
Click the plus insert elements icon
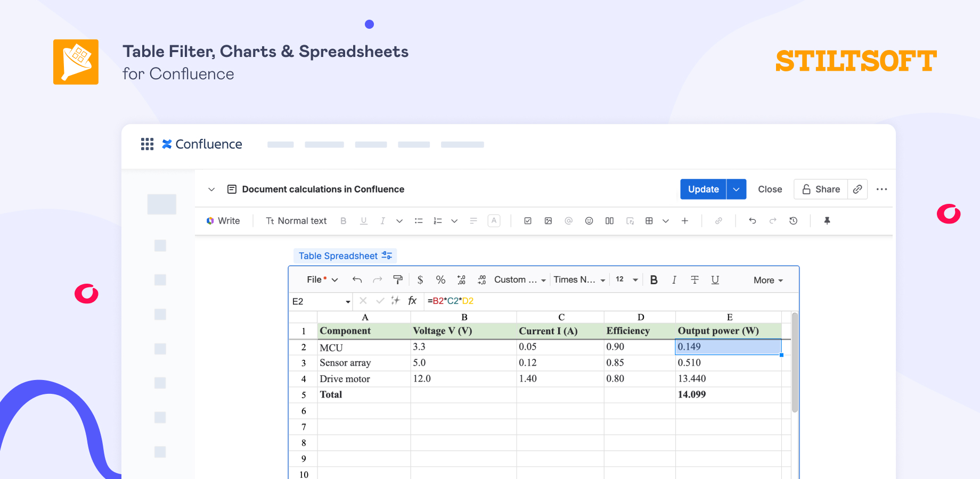click(x=685, y=221)
